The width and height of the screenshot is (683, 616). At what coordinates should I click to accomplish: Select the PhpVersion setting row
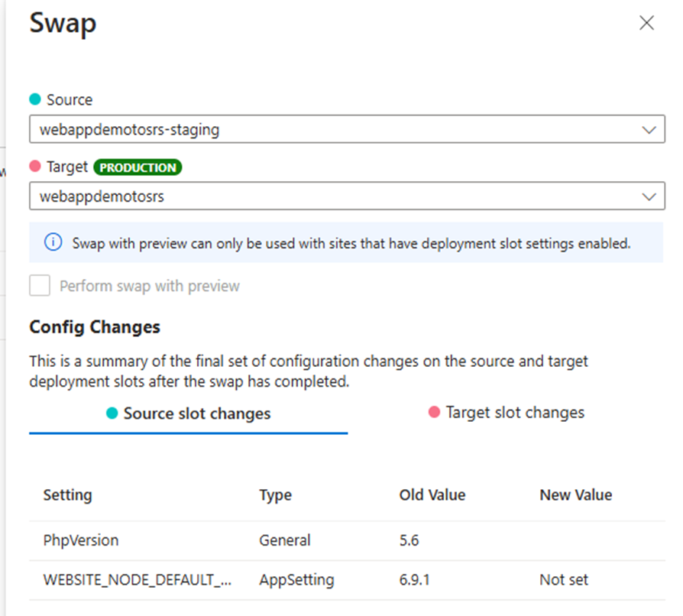coord(347,540)
